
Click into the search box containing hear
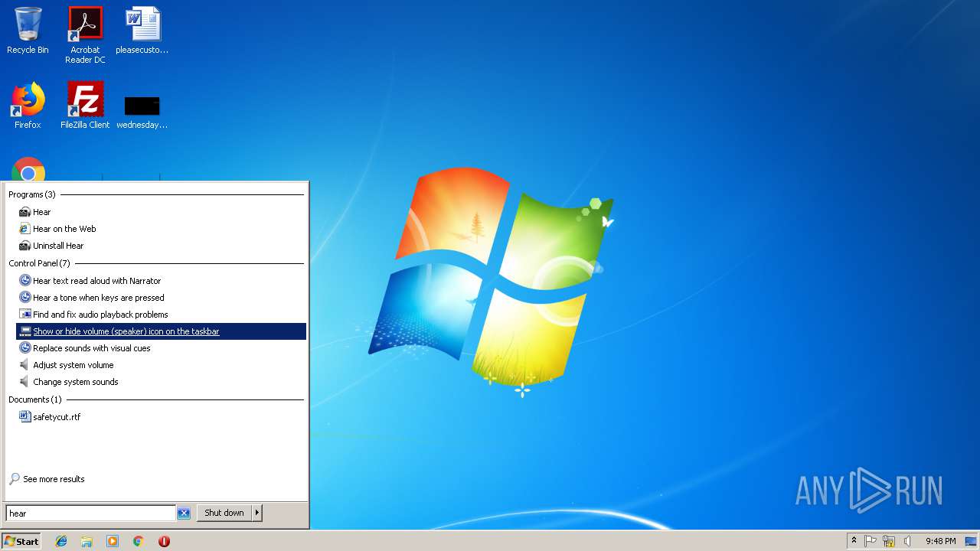coord(90,514)
